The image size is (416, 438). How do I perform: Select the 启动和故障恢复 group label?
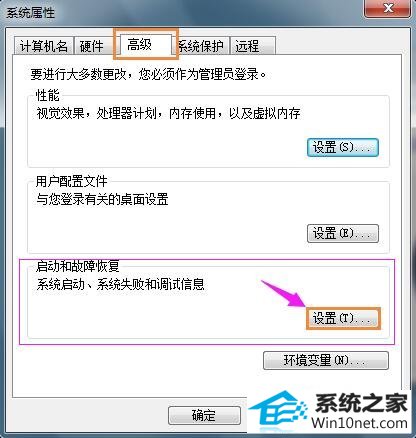(x=78, y=266)
